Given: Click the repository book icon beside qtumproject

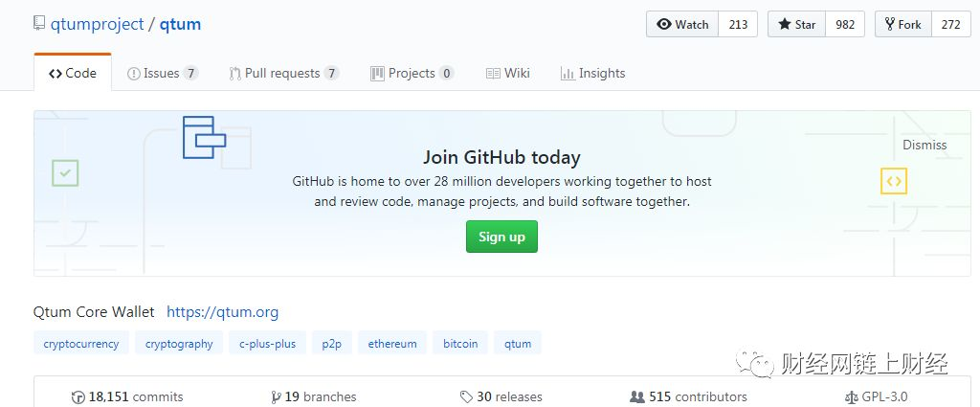Looking at the screenshot, I should point(38,24).
